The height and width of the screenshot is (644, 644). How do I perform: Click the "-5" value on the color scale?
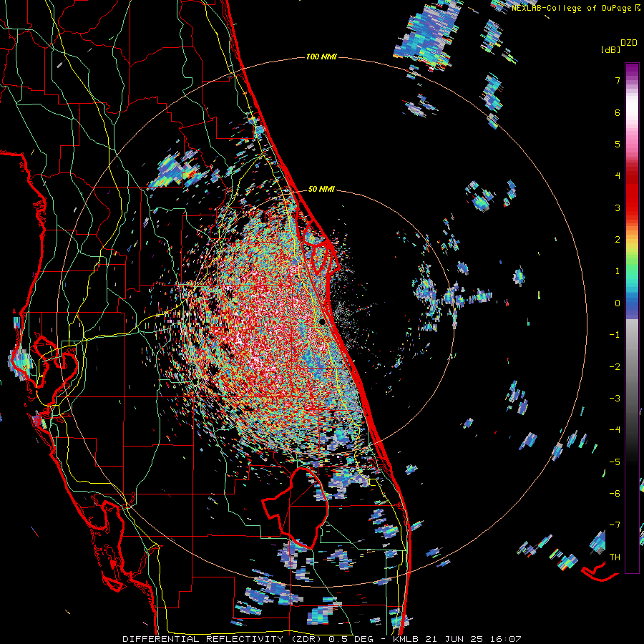[615, 462]
